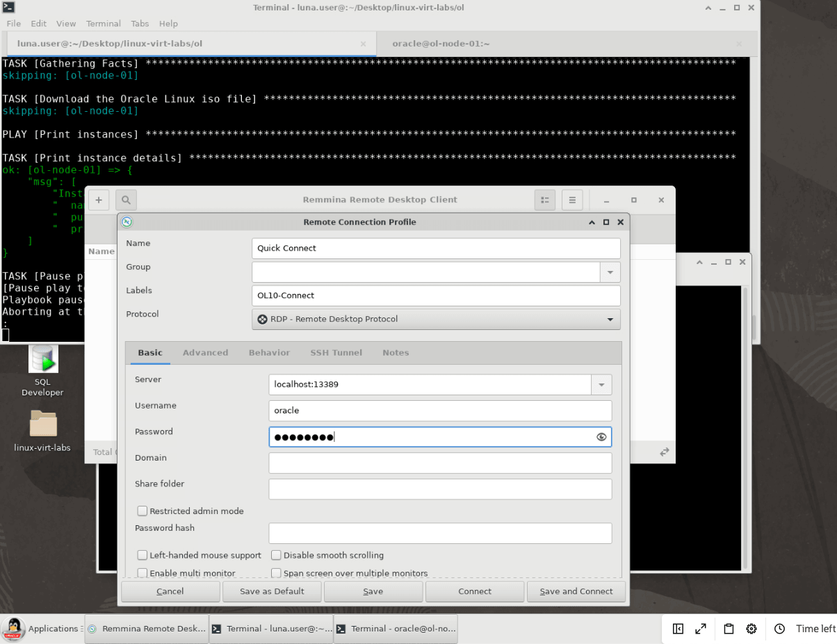The width and height of the screenshot is (837, 644).
Task: Click the screen-expand arrows in the taskbar
Action: coord(700,628)
